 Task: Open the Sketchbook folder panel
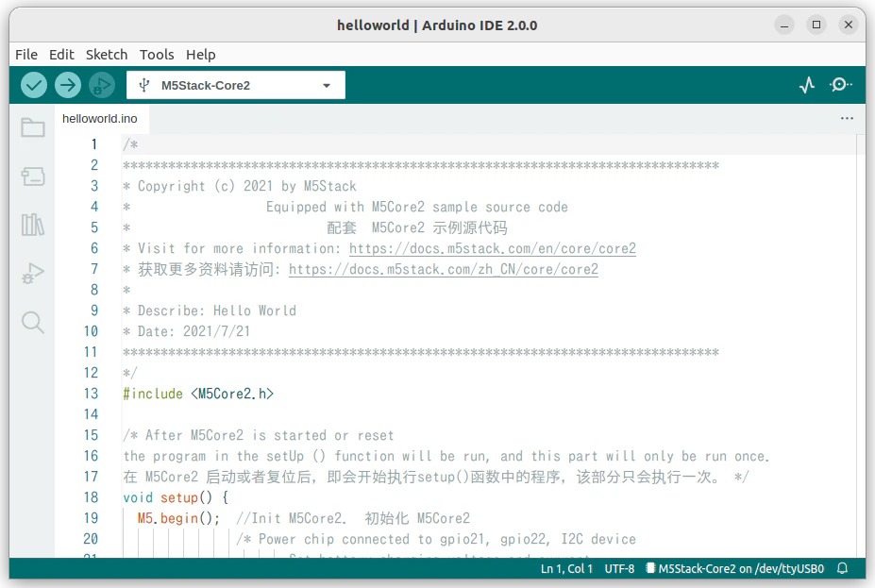pyautogui.click(x=32, y=127)
